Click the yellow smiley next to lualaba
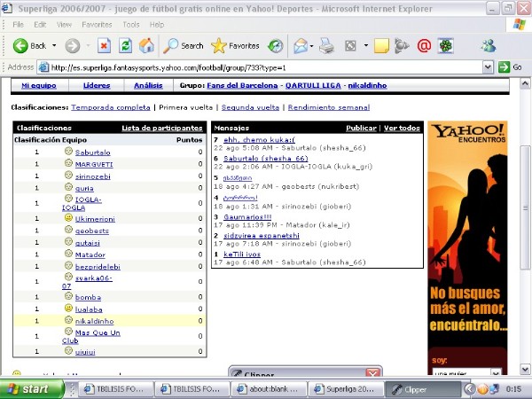The width and height of the screenshot is (532, 399). pyautogui.click(x=68, y=308)
